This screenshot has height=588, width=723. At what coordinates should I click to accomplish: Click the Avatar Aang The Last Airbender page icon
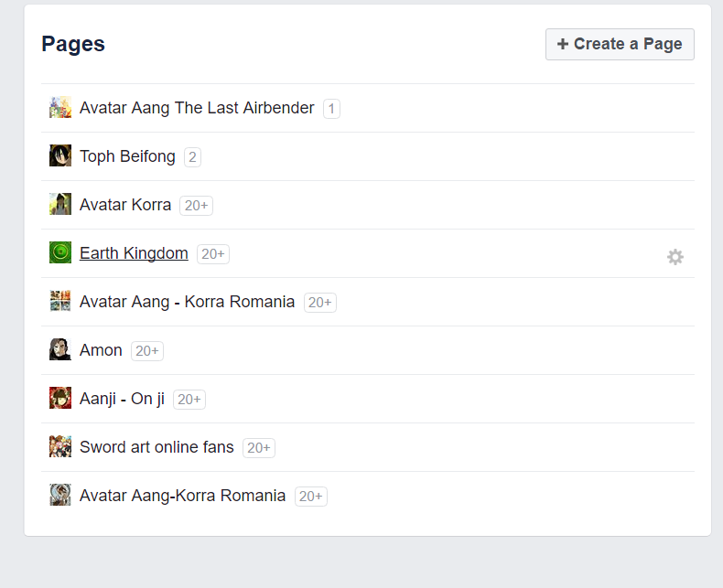pyautogui.click(x=60, y=108)
